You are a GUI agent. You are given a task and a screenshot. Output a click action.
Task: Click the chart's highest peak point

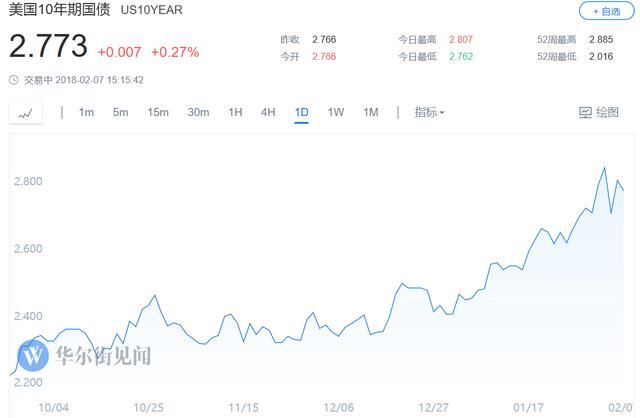604,168
